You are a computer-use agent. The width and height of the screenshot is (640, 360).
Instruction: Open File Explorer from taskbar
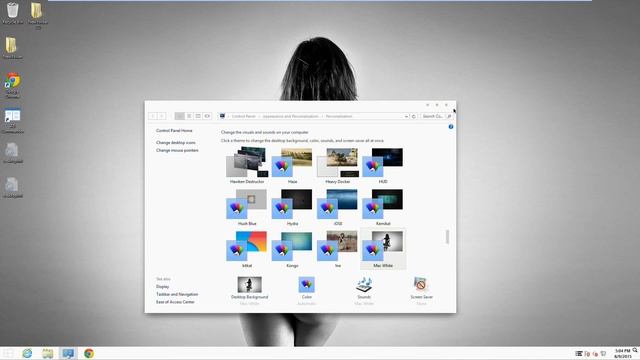(47, 353)
